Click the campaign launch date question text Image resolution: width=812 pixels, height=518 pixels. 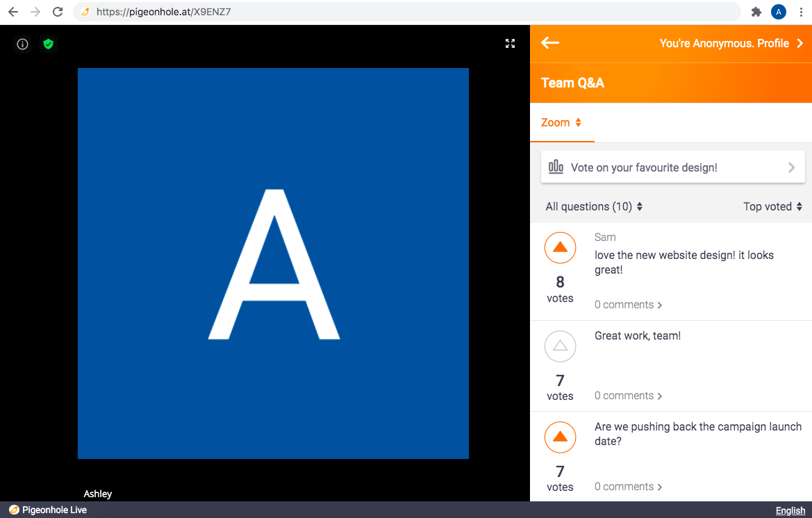tap(698, 434)
